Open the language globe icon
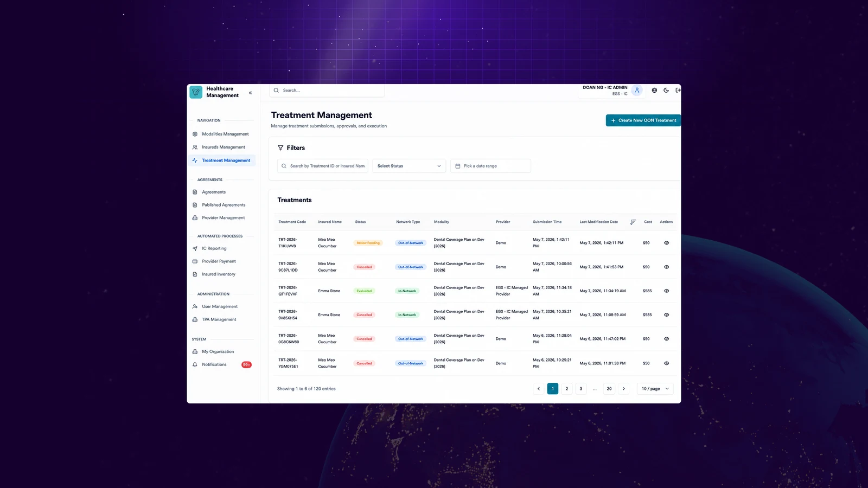Image resolution: width=868 pixels, height=488 pixels. [654, 91]
